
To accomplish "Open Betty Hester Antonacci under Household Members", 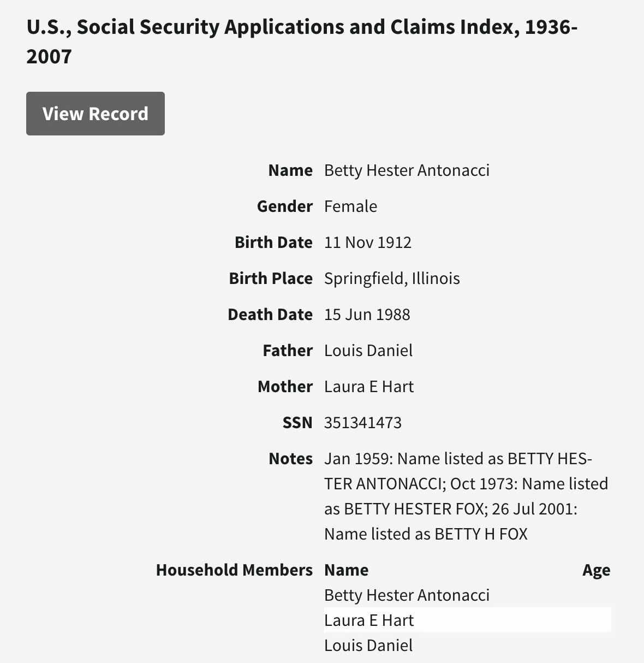I will click(407, 595).
